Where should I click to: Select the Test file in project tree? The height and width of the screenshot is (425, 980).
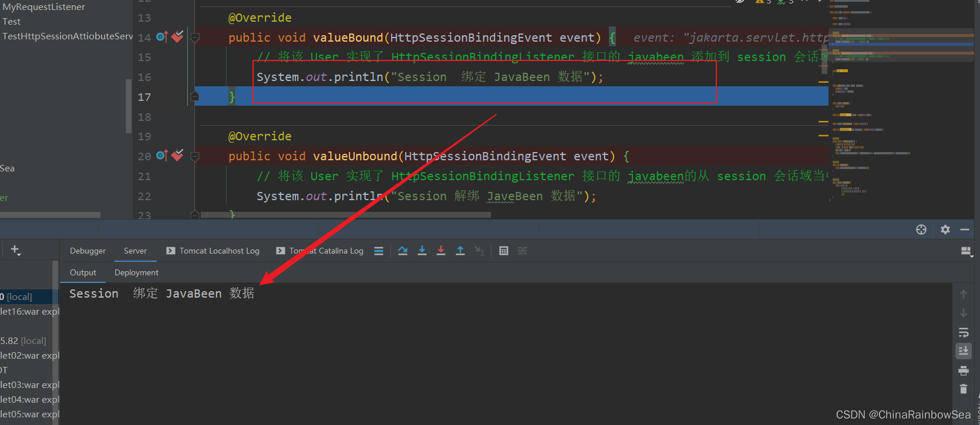11,22
